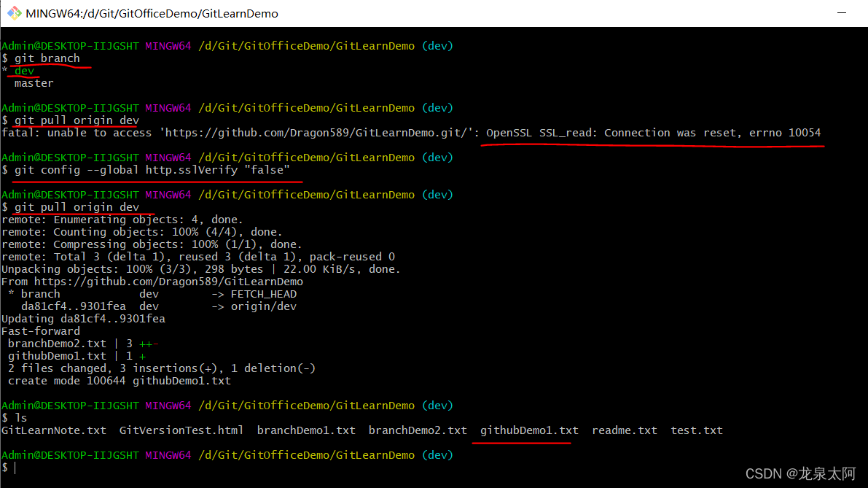Viewport: 868px width, 488px height.
Task: Click the green 'dev' current branch entry
Action: [24, 71]
